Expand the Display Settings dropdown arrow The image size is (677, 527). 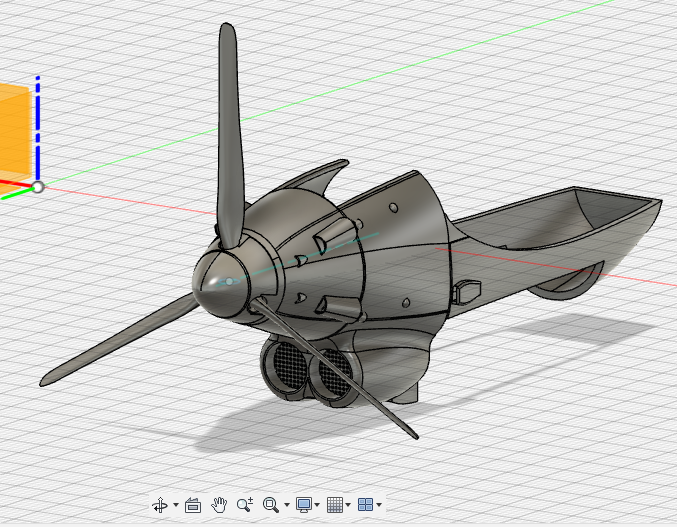[317, 505]
